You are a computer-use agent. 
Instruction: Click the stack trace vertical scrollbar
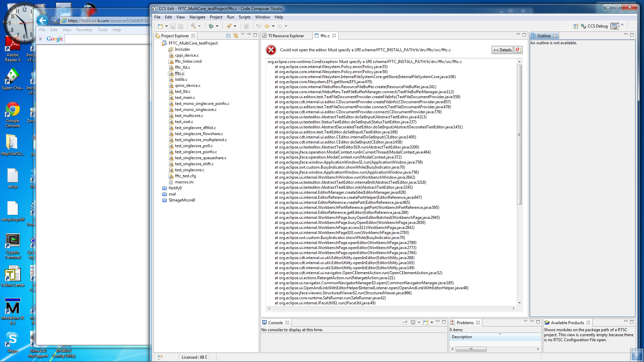click(519, 134)
